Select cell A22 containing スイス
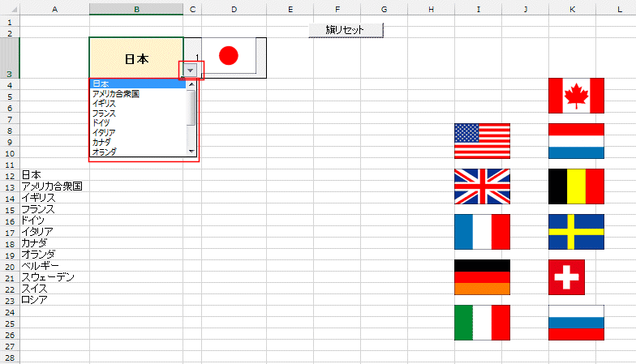The height and width of the screenshot is (364, 636). click(55, 289)
